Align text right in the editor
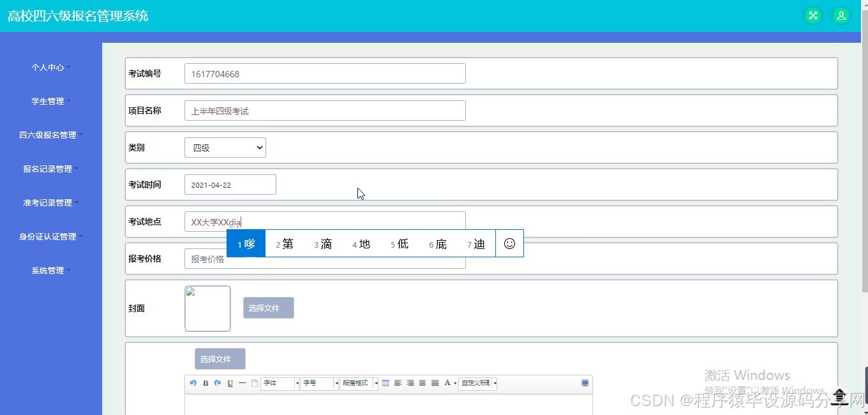This screenshot has width=868, height=415. tap(410, 383)
